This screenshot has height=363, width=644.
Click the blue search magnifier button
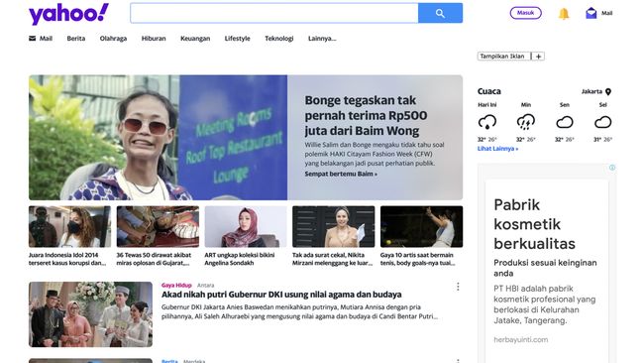pyautogui.click(x=440, y=13)
